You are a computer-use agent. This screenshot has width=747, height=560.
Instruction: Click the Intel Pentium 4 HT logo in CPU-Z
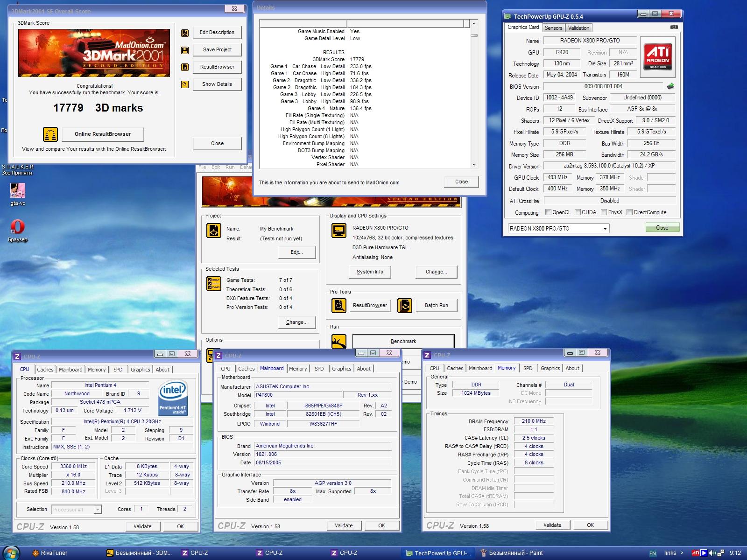tap(173, 398)
